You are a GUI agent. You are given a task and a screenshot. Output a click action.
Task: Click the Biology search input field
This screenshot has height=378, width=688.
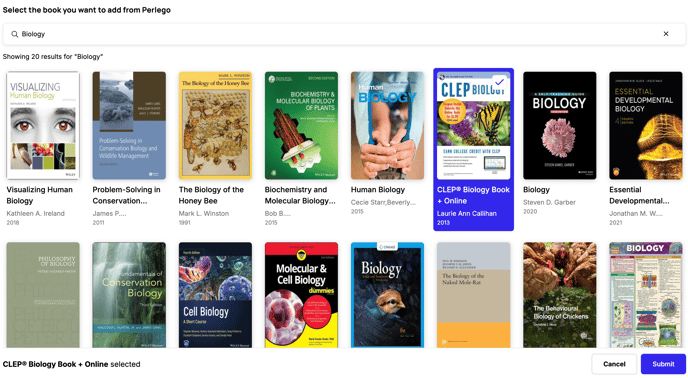coord(344,34)
